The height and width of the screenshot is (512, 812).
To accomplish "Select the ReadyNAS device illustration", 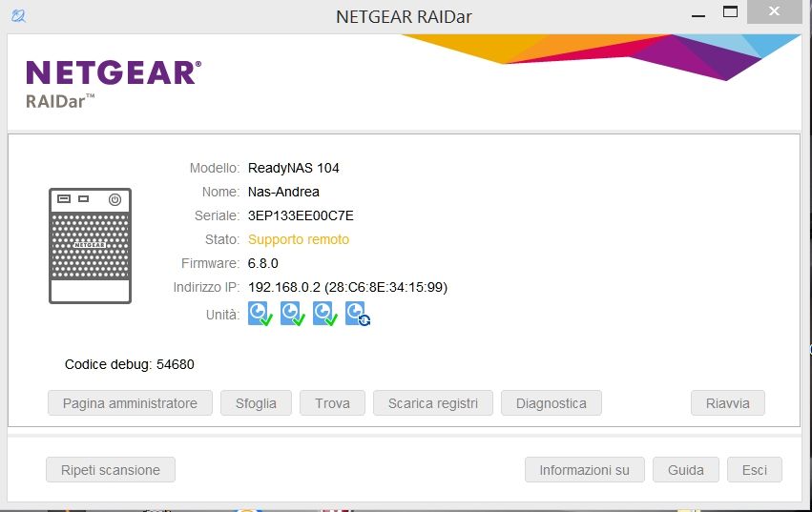I will coord(90,246).
